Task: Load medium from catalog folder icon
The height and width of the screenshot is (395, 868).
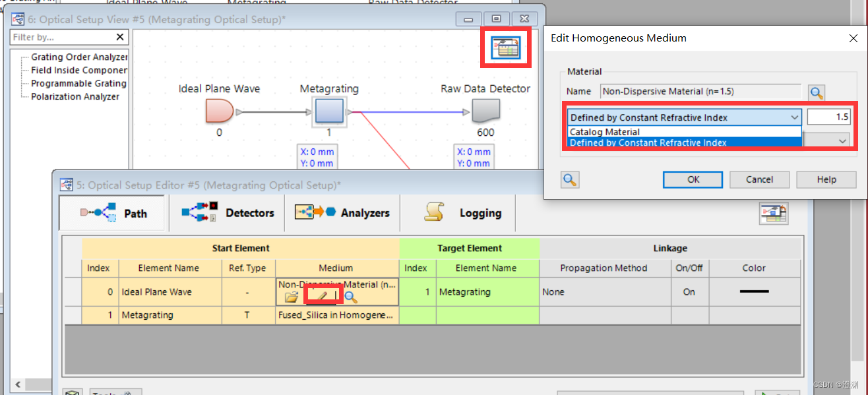Action: [292, 297]
